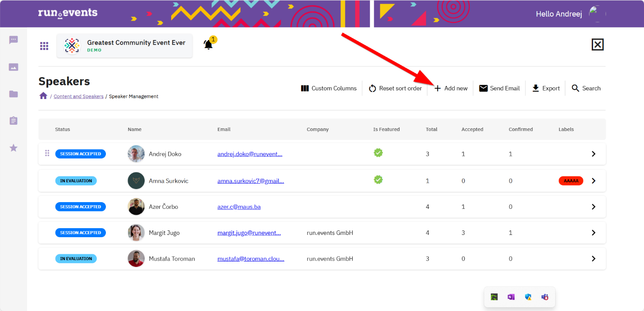Click Send Email in toolbar
This screenshot has width=644, height=311.
(499, 88)
